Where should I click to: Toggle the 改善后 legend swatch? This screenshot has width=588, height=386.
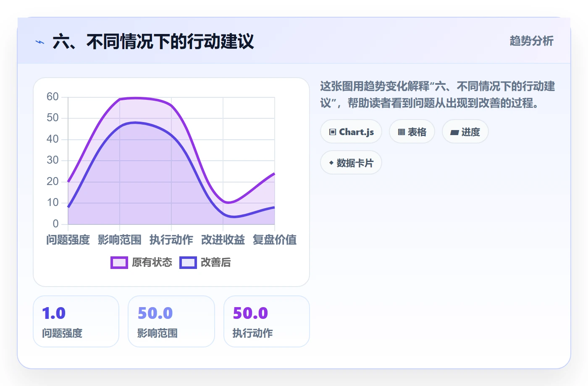pos(188,263)
